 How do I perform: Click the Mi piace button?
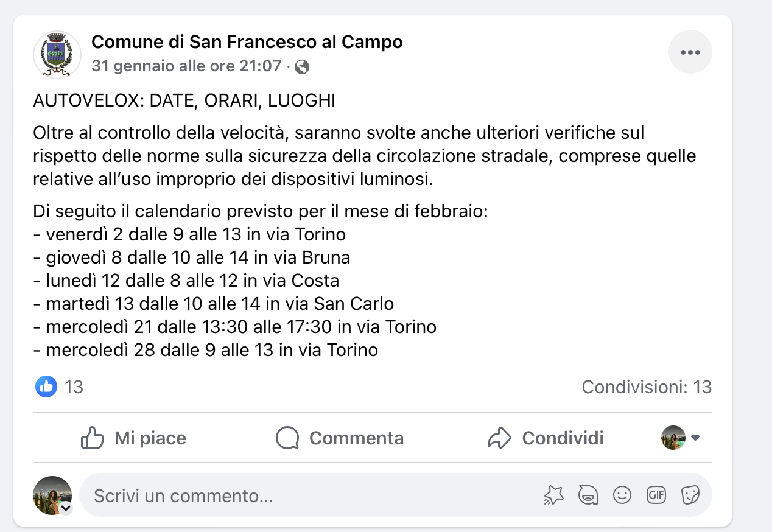pos(133,438)
